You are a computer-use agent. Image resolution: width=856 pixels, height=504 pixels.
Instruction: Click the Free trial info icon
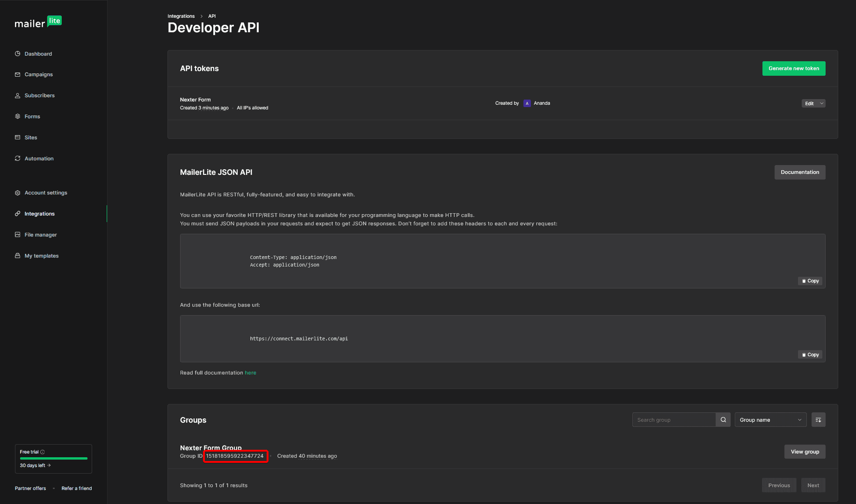(43, 452)
